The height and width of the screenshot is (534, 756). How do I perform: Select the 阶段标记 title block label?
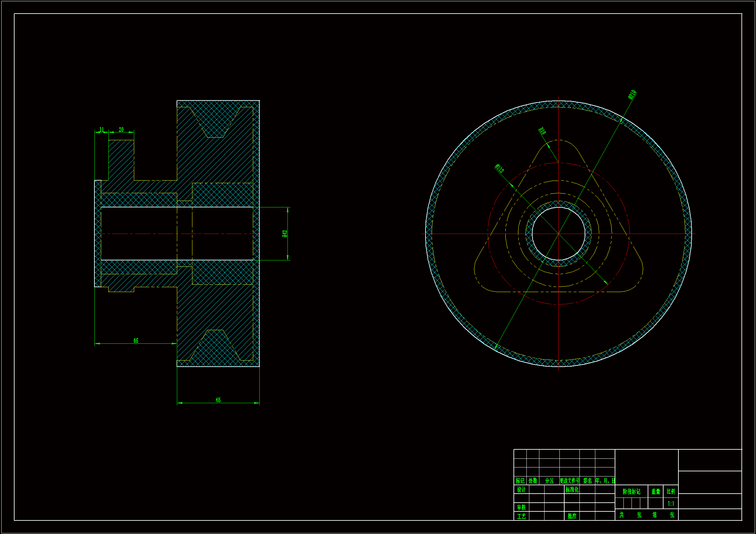[x=631, y=491]
